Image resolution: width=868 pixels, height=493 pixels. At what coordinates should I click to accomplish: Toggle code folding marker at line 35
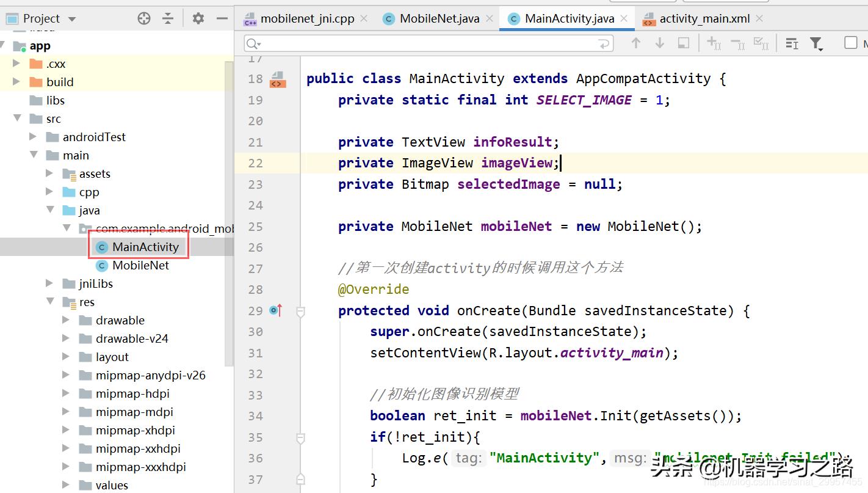tap(300, 438)
